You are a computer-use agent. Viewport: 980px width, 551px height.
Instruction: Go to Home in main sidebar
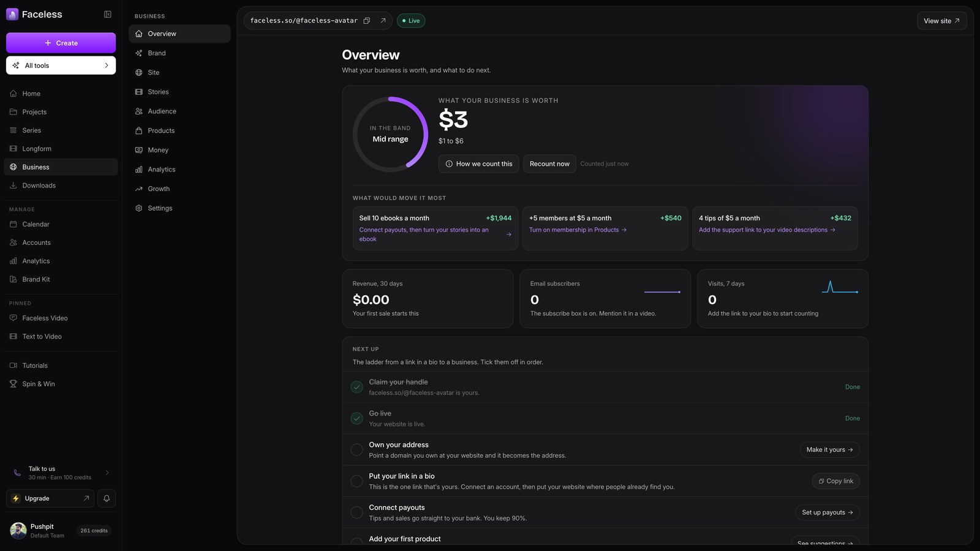pos(61,94)
